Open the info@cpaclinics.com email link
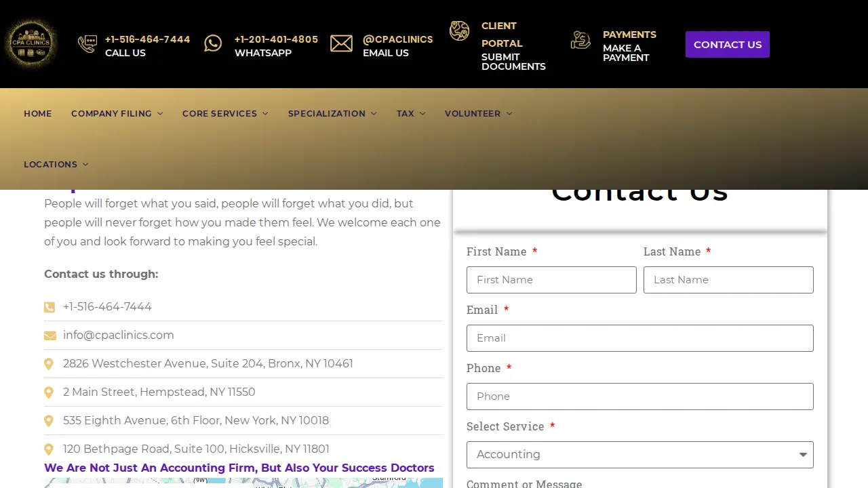The image size is (868, 488). tap(119, 335)
